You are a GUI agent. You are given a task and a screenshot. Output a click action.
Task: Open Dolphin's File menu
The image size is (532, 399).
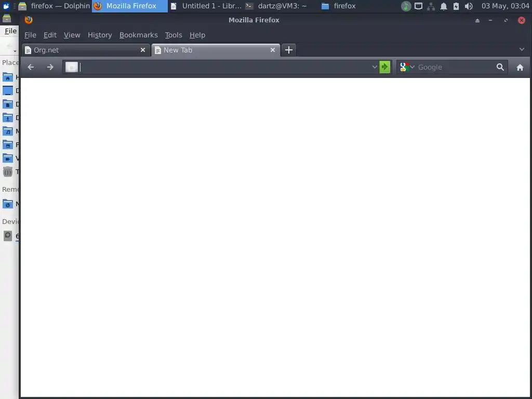click(10, 31)
